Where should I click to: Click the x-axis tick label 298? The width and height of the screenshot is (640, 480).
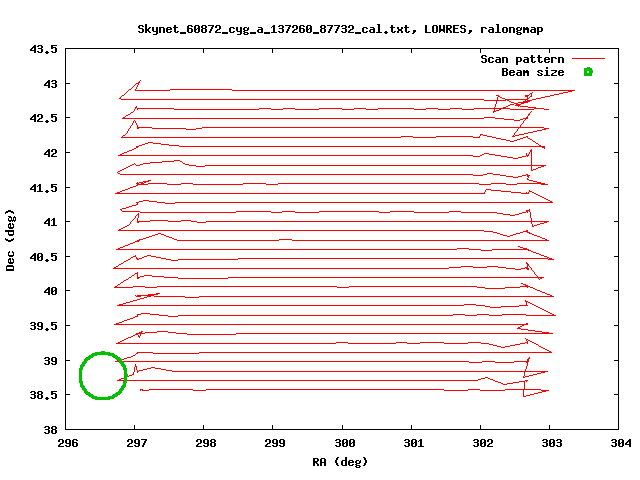click(x=206, y=443)
